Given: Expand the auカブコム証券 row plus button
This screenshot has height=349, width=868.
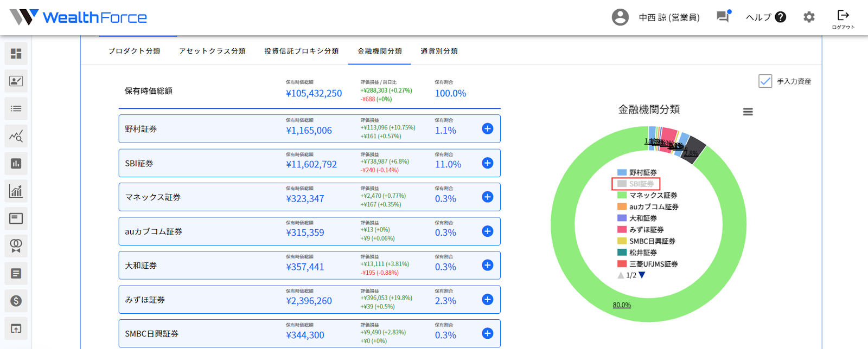Looking at the screenshot, I should (488, 231).
